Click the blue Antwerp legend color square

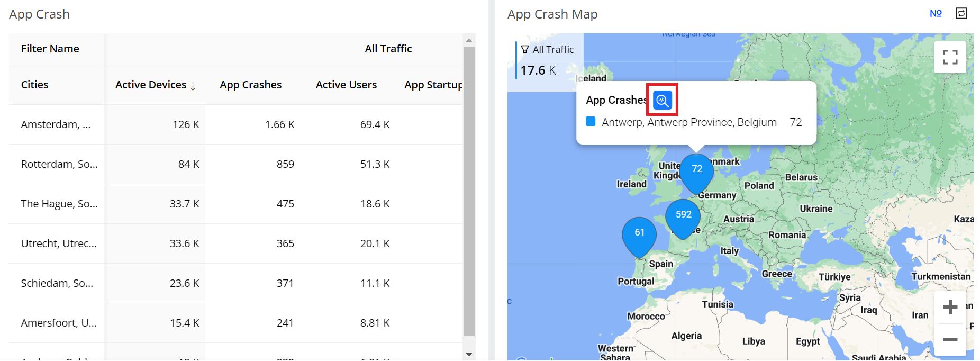tap(591, 122)
